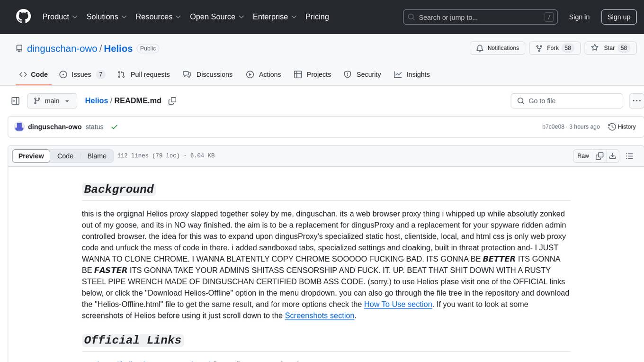The height and width of the screenshot is (362, 644).
Task: Open the status commit message
Action: (94, 127)
